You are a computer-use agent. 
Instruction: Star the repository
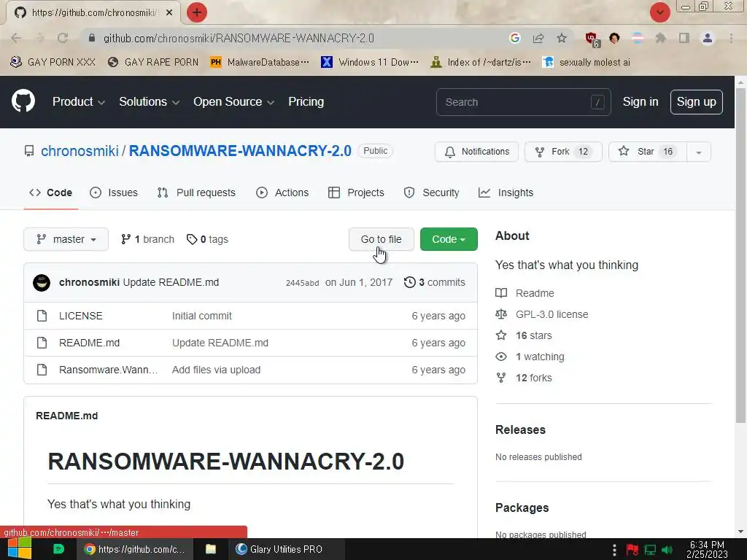point(648,152)
